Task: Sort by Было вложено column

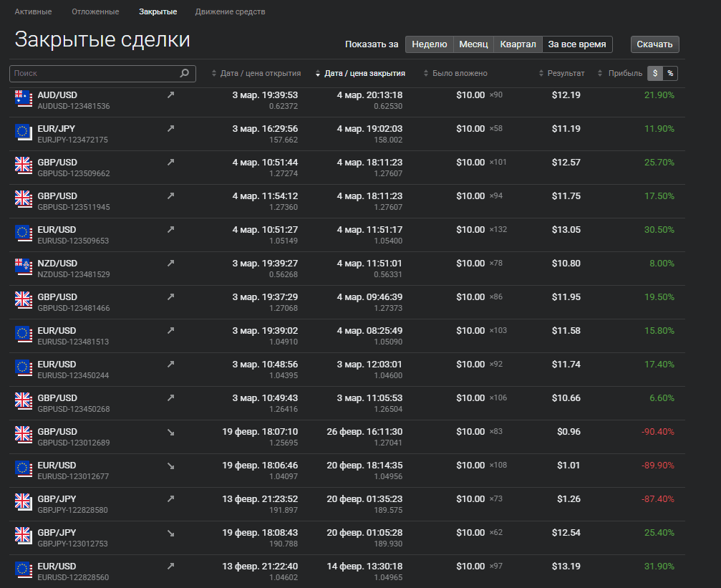Action: pyautogui.click(x=455, y=73)
